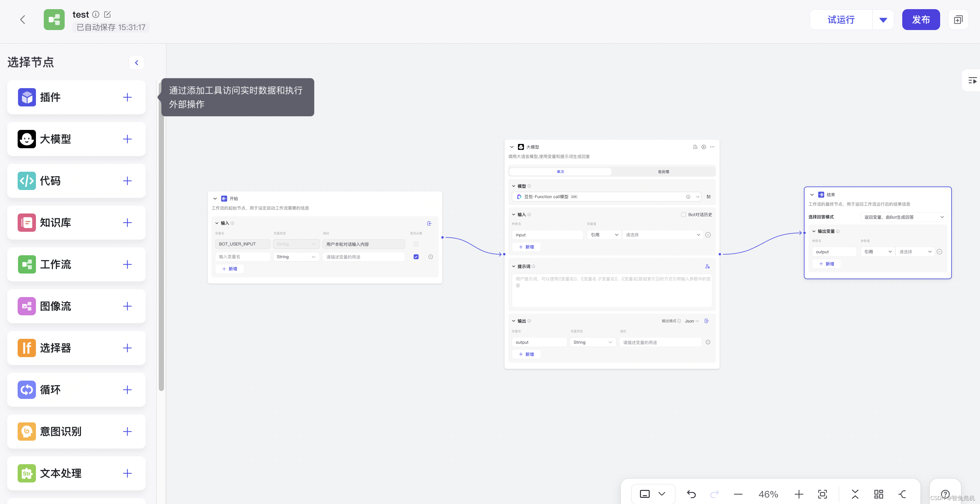Screen dimensions: 980x504
Task: Click the duplicate icon next to 发布
Action: click(x=958, y=19)
